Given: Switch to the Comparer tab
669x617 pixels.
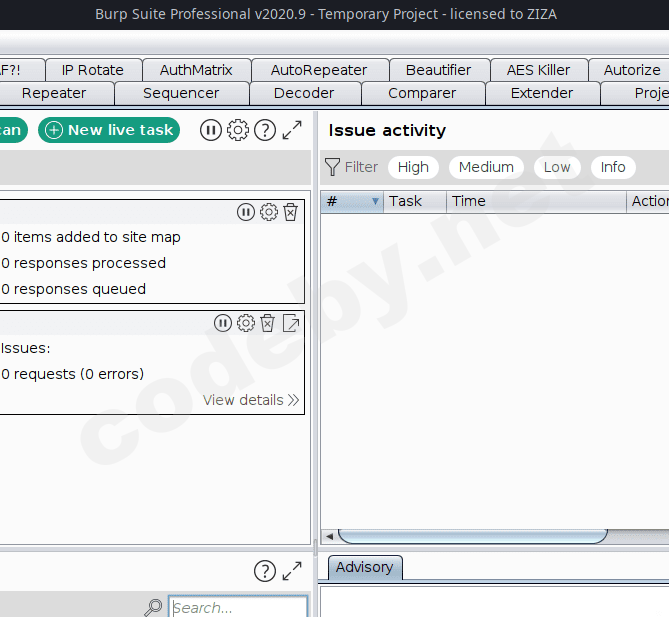Looking at the screenshot, I should coord(422,93).
